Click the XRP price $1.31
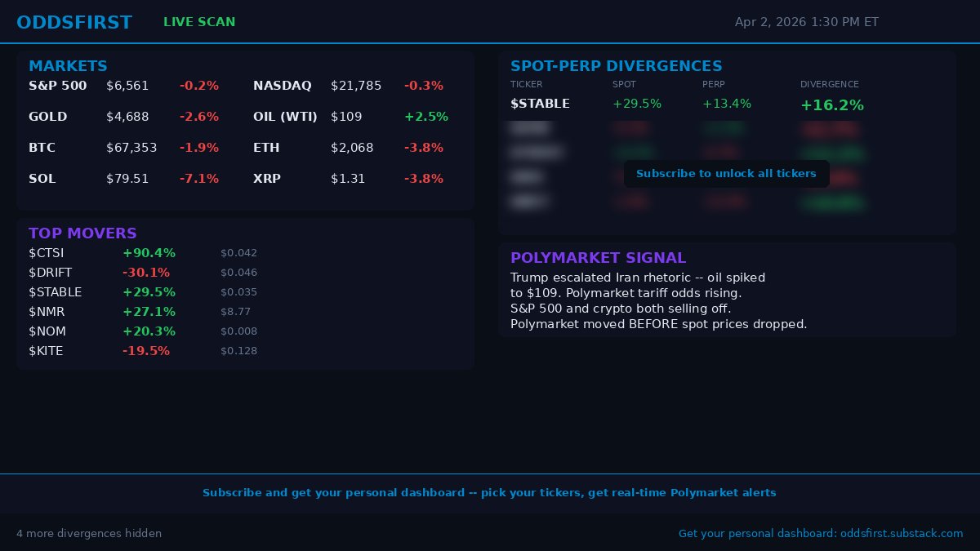Screen dimensions: 980x551 point(348,179)
